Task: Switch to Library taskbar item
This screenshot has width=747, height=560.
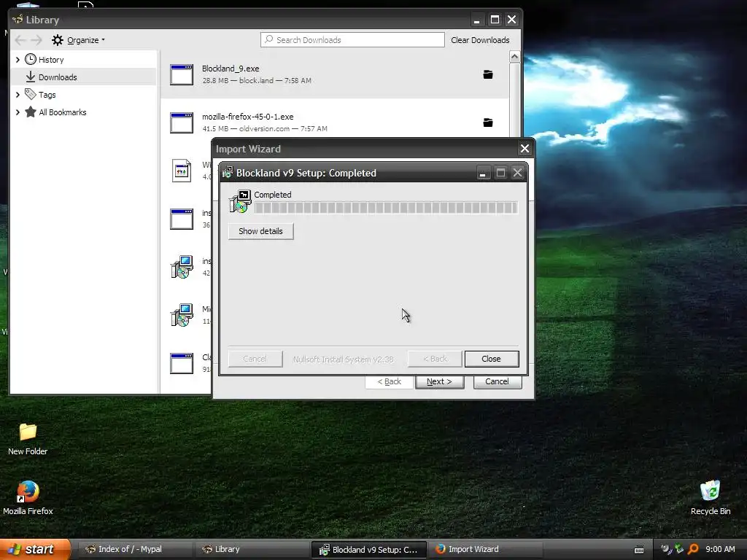Action: pyautogui.click(x=251, y=549)
